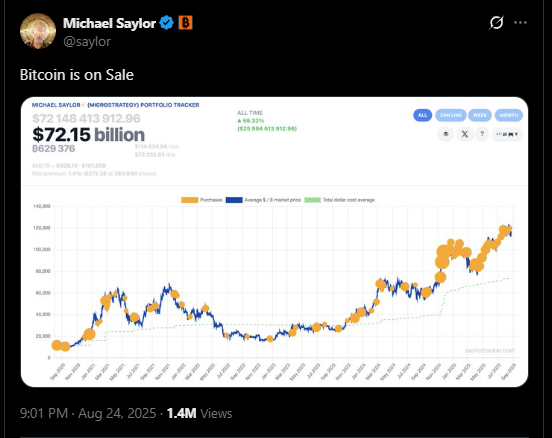Select the MONTH timeframe tab
The width and height of the screenshot is (552, 438).
(x=509, y=115)
